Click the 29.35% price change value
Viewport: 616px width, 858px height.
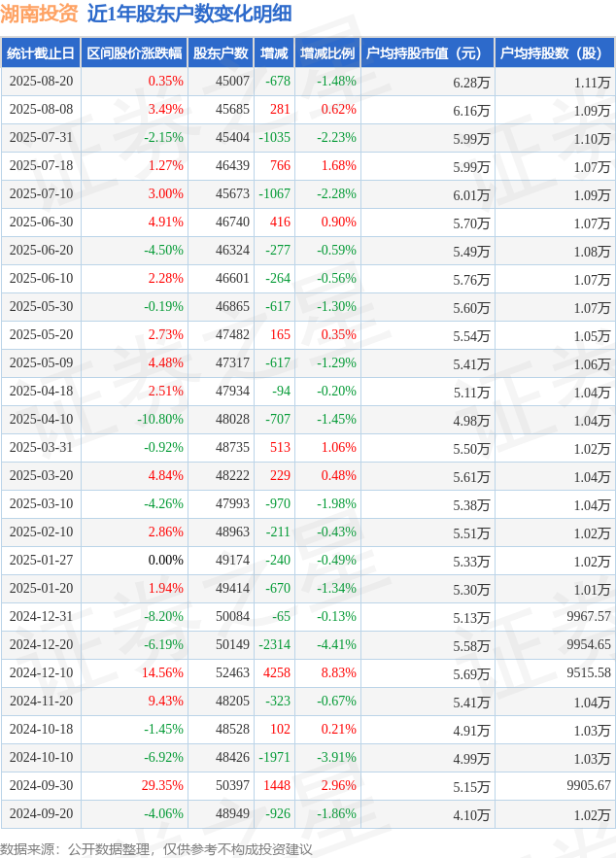[161, 785]
